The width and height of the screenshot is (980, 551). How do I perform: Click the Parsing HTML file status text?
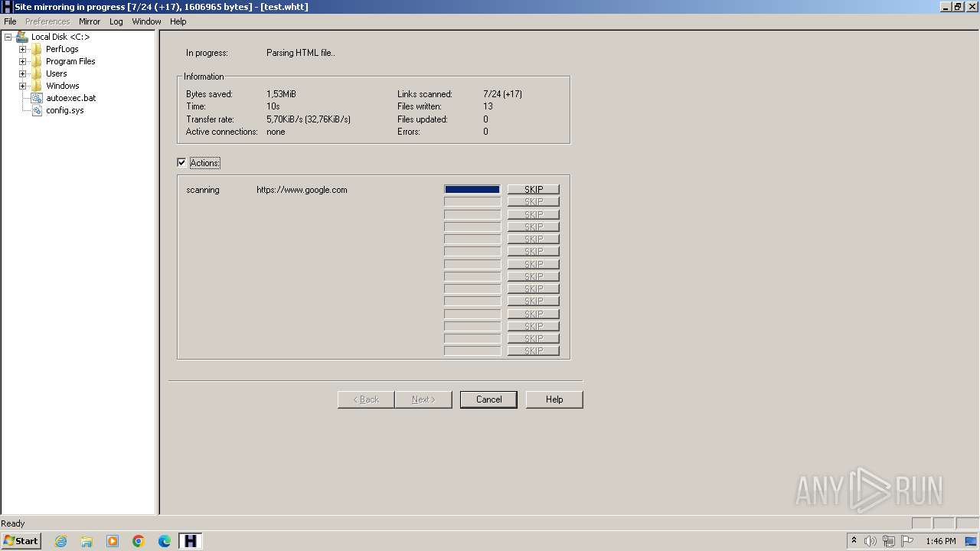pyautogui.click(x=301, y=53)
